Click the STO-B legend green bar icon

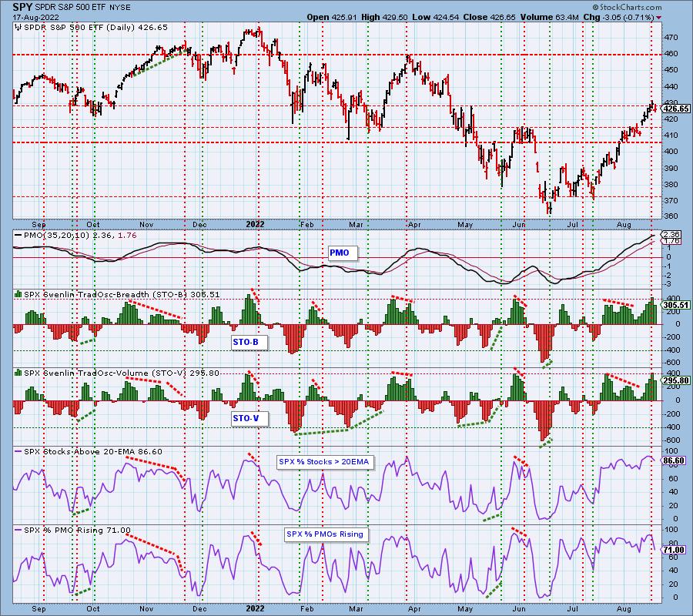point(18,294)
